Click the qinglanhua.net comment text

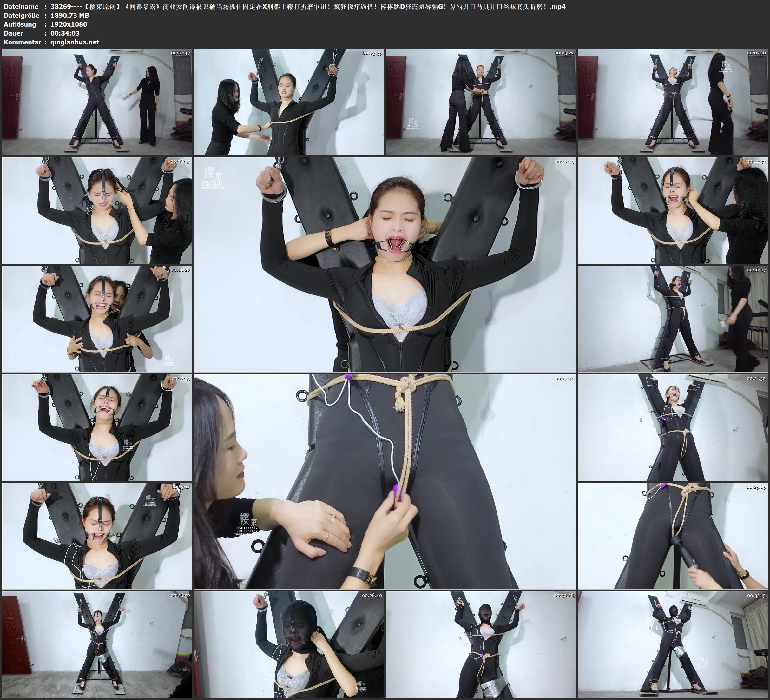[x=75, y=42]
